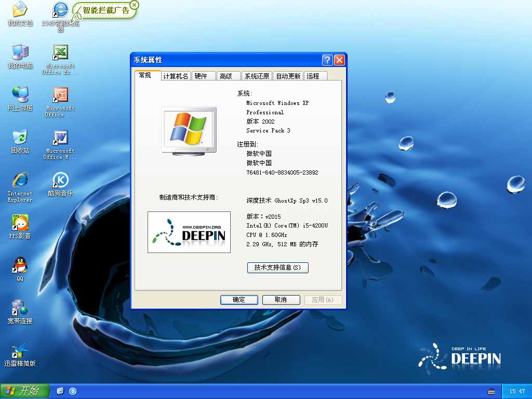Viewport: 532px width, 399px height.
Task: Launch PPS video player shortcut
Action: click(x=20, y=227)
